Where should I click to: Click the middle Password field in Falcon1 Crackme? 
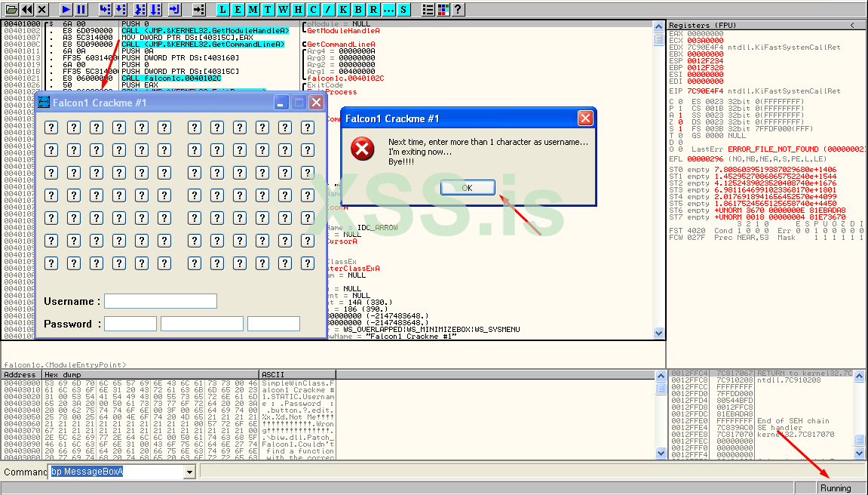(x=202, y=324)
